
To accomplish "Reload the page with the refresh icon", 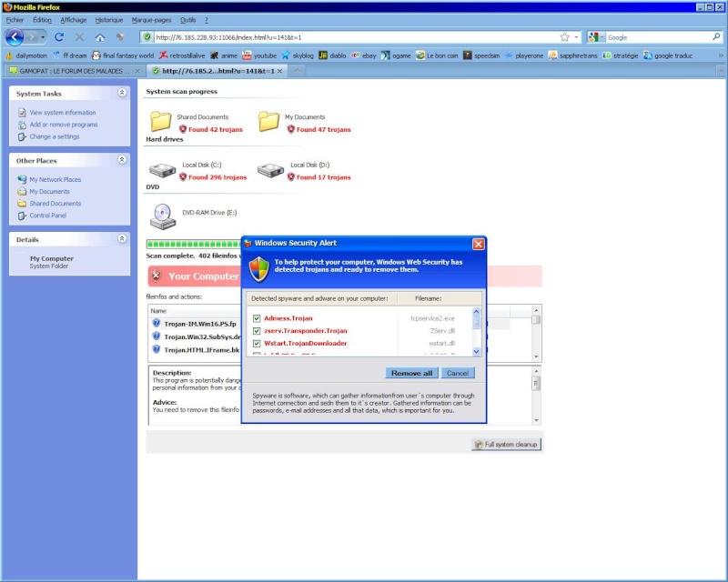I will 59,37.
